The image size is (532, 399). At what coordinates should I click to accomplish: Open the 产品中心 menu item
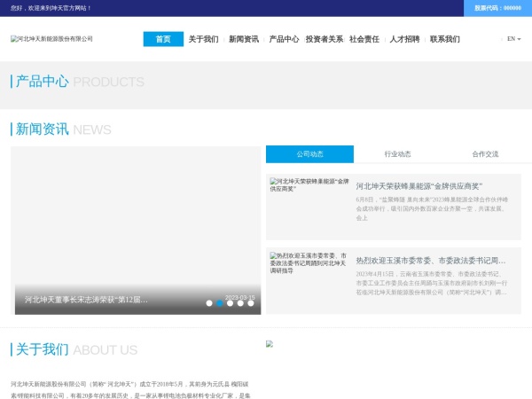pyautogui.click(x=284, y=39)
